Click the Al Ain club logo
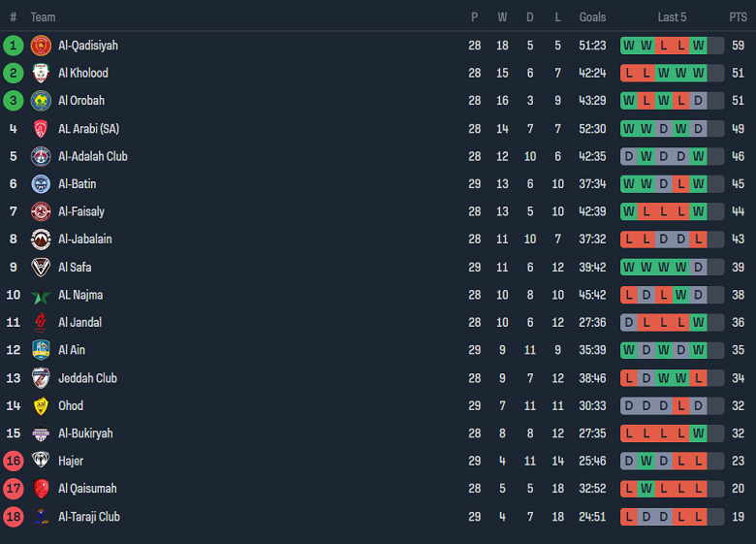Screen dimensions: 756x544 coord(41,350)
